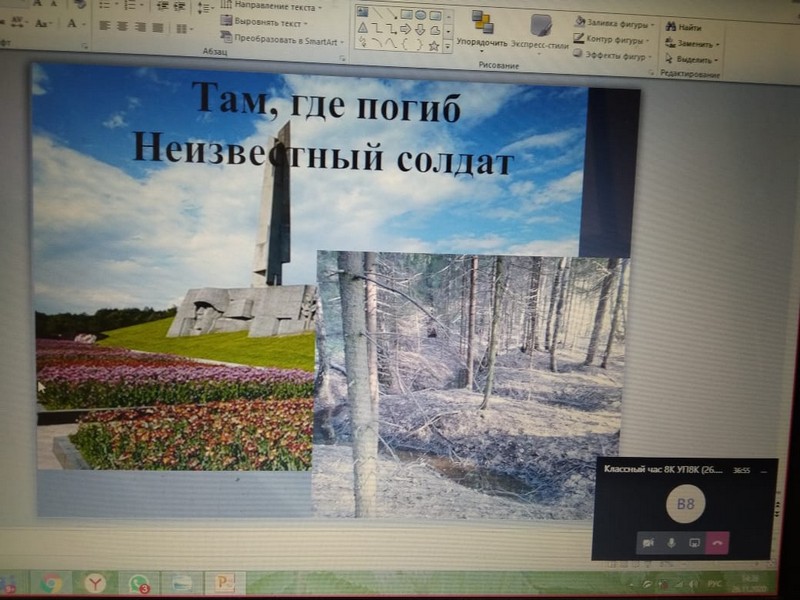Decrease the paragraph indent level

(x=163, y=6)
